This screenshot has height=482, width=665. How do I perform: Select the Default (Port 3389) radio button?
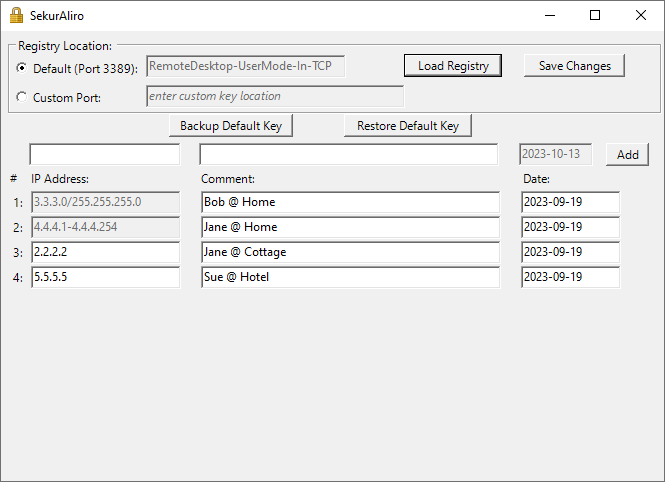click(23, 68)
